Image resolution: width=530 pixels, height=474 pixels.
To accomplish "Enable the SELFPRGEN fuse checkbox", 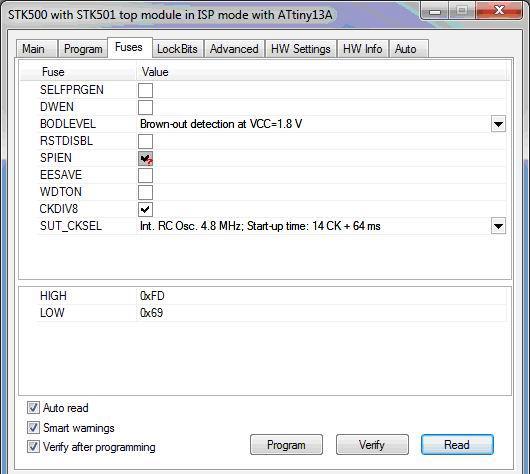I will pyautogui.click(x=145, y=90).
